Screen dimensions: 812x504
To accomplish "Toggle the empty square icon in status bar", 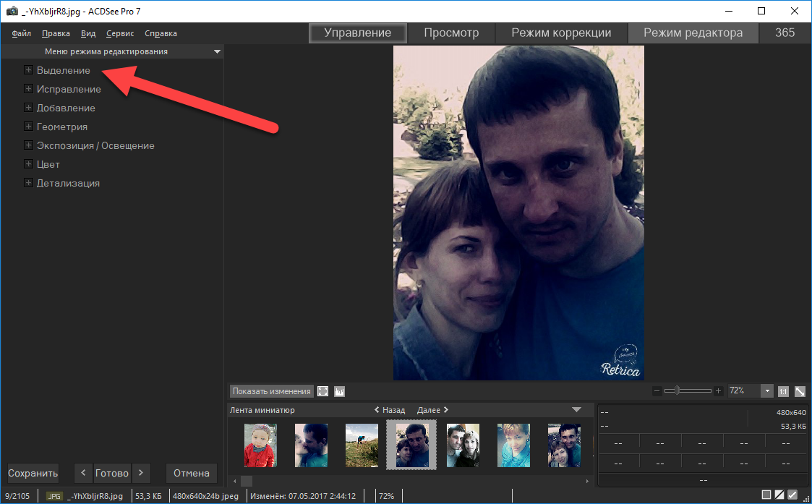I will click(766, 495).
